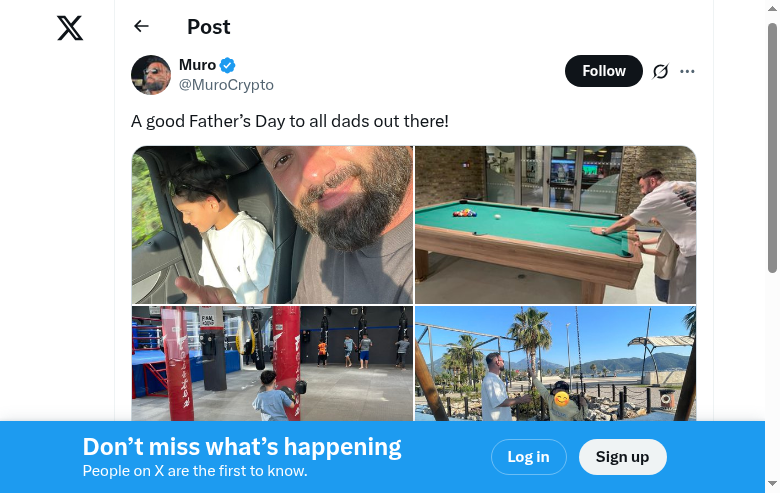
Task: Click the X logo icon
Action: [x=70, y=28]
